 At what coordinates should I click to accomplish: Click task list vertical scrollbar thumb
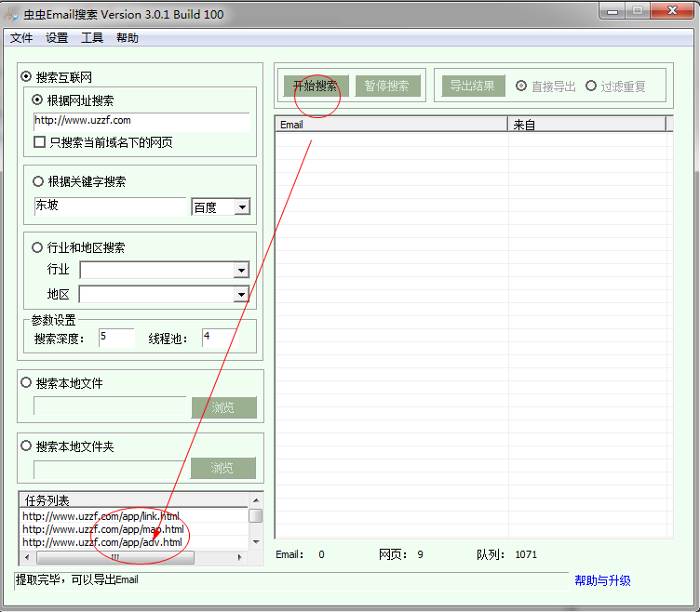pos(256,515)
